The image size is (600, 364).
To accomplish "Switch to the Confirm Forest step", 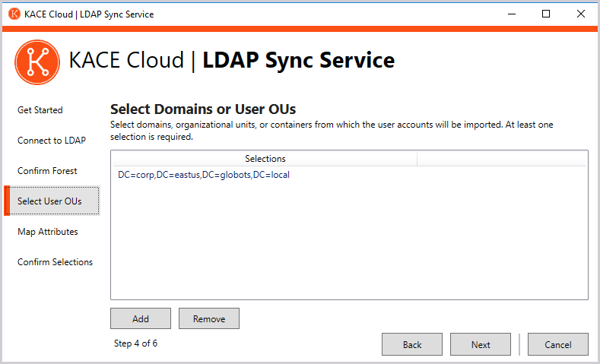I will pos(47,171).
